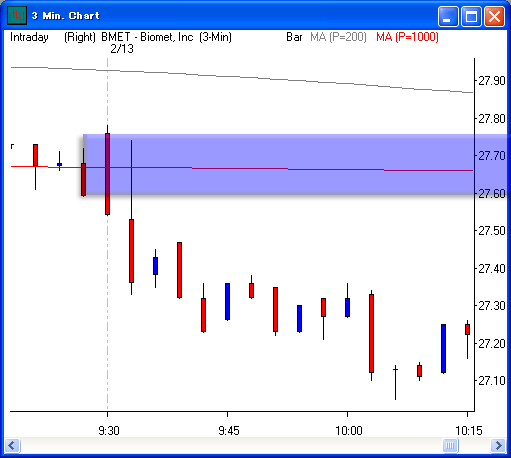Click the 10:00 time axis label
Screen dimensions: 511x458
pos(349,431)
